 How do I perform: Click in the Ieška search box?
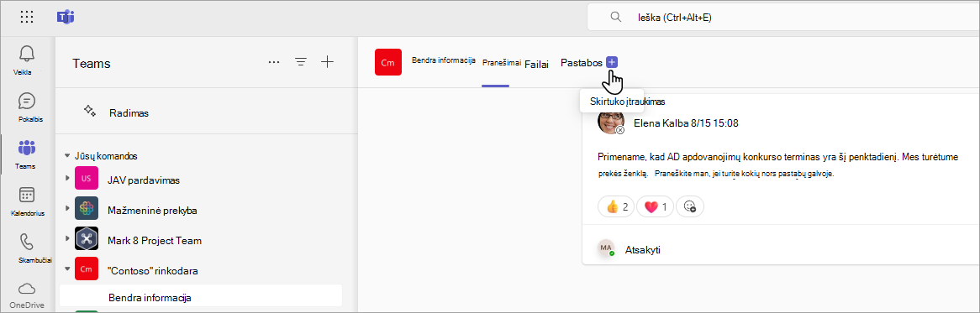pyautogui.click(x=783, y=18)
